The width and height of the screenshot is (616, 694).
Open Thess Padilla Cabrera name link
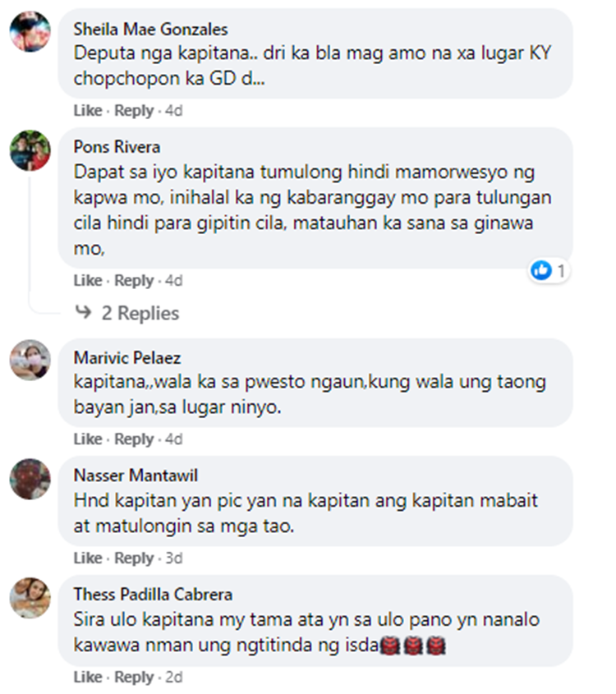point(153,594)
